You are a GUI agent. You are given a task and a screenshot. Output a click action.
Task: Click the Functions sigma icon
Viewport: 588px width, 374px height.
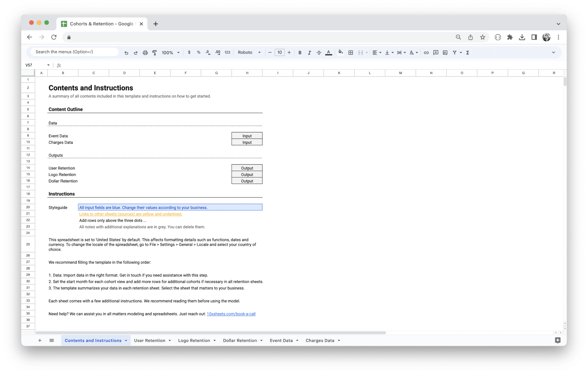tap(468, 52)
